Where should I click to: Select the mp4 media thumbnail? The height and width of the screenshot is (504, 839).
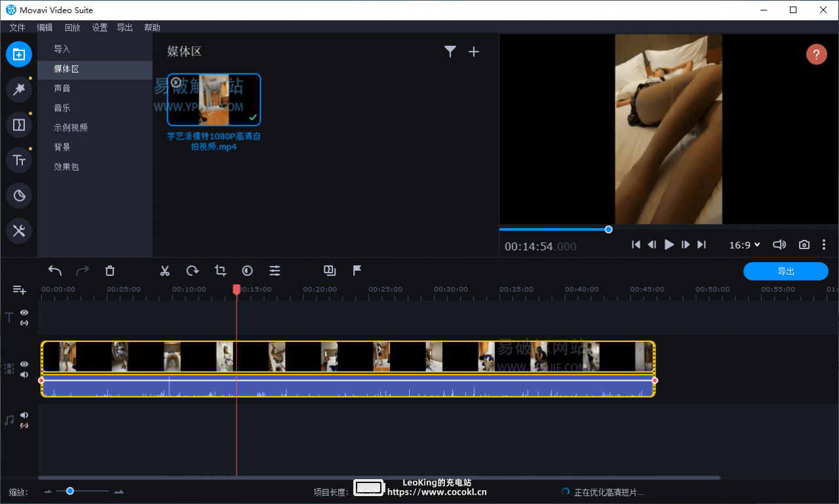[214, 100]
